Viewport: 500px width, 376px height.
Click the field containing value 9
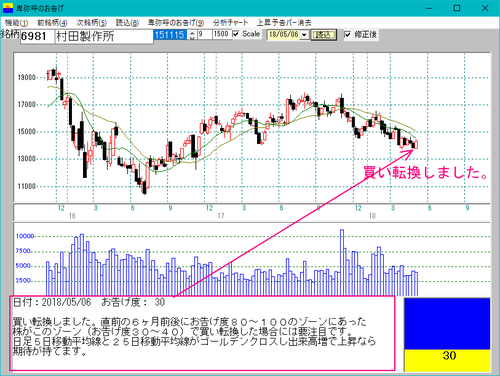tap(204, 34)
